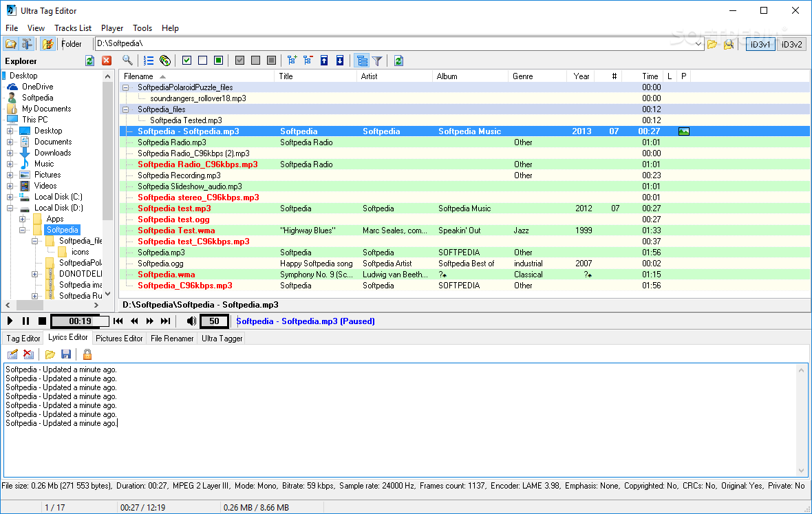This screenshot has height=514, width=812.
Task: Click the blue move-to-top arrow icon
Action: 324,61
